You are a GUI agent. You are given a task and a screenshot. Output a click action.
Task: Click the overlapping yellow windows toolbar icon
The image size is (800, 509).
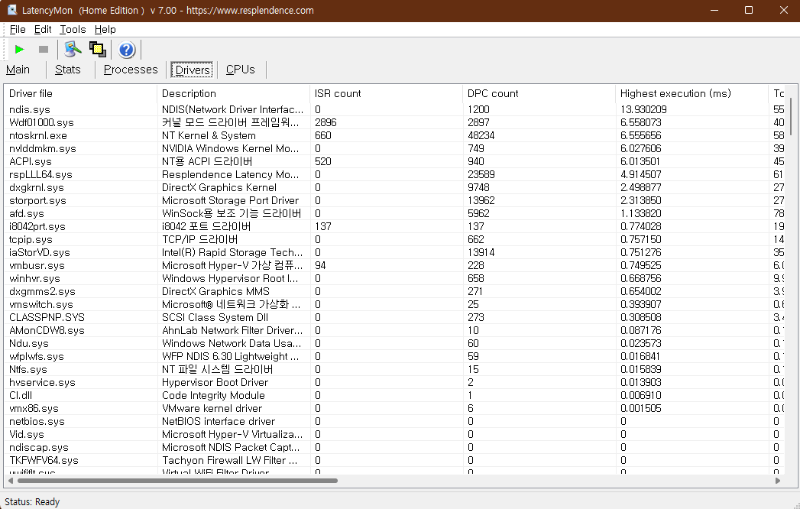pyautogui.click(x=99, y=49)
